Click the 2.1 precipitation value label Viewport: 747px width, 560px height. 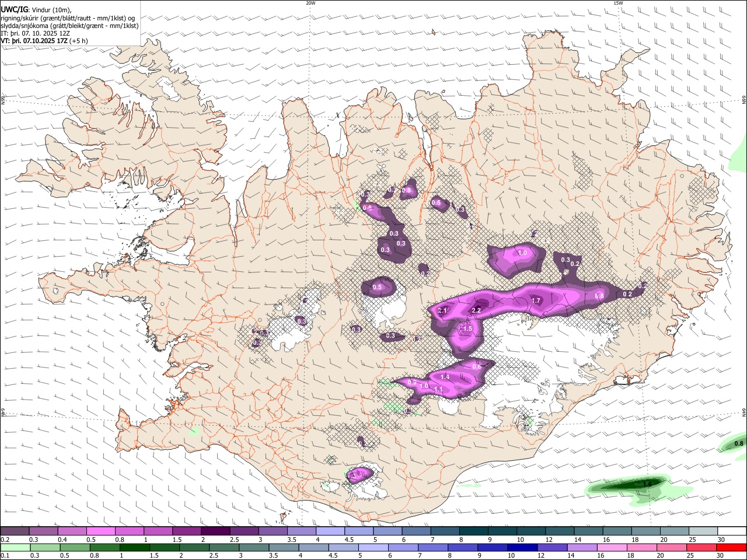coord(442,311)
